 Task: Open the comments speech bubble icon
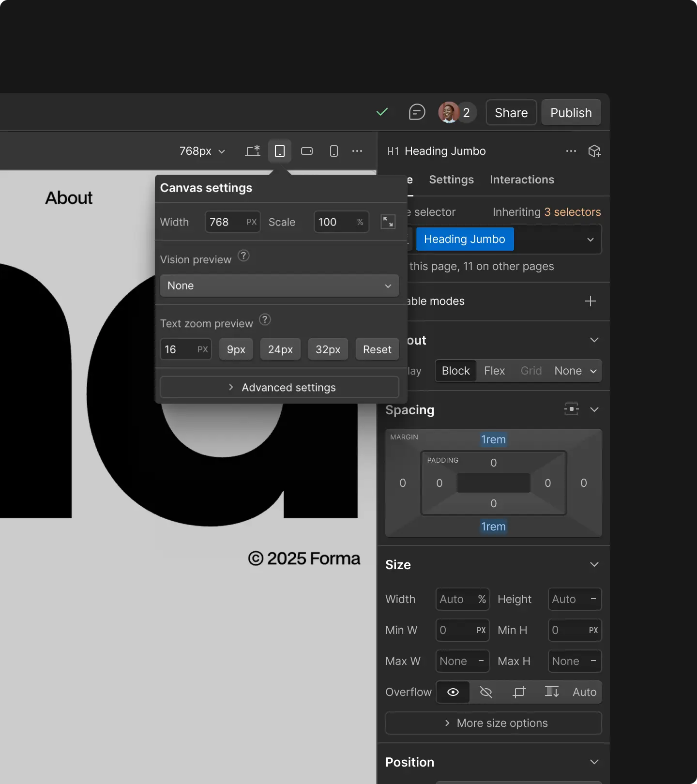coord(416,112)
